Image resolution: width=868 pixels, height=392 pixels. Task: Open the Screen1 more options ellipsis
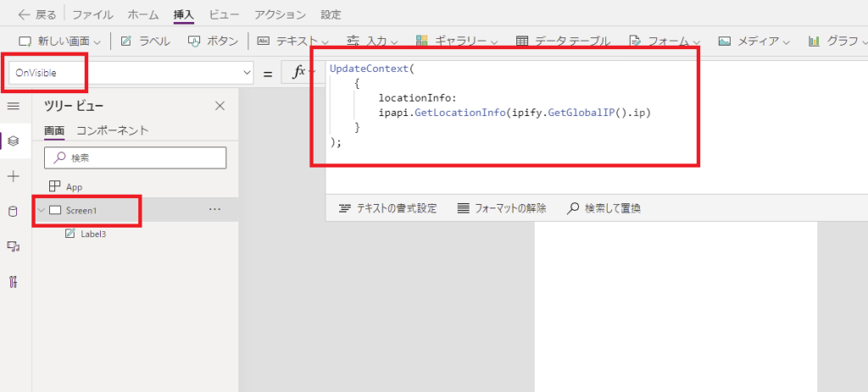coord(214,209)
